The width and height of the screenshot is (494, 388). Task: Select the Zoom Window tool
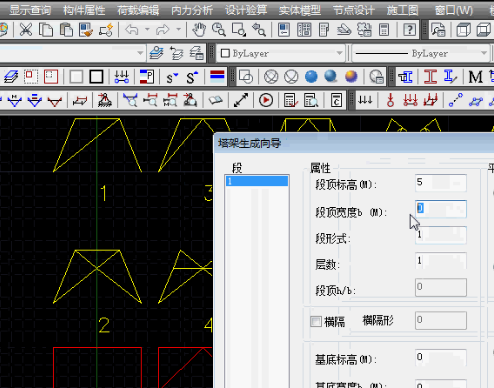(x=239, y=30)
